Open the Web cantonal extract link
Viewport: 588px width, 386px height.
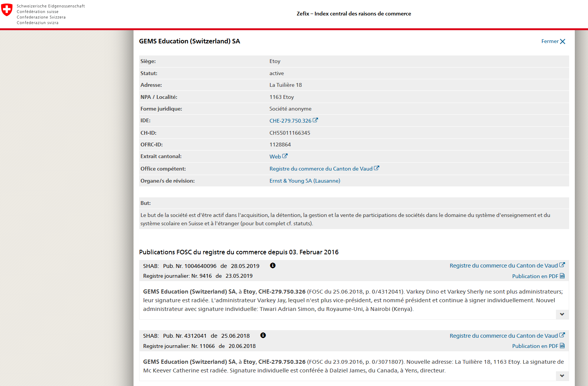point(275,157)
